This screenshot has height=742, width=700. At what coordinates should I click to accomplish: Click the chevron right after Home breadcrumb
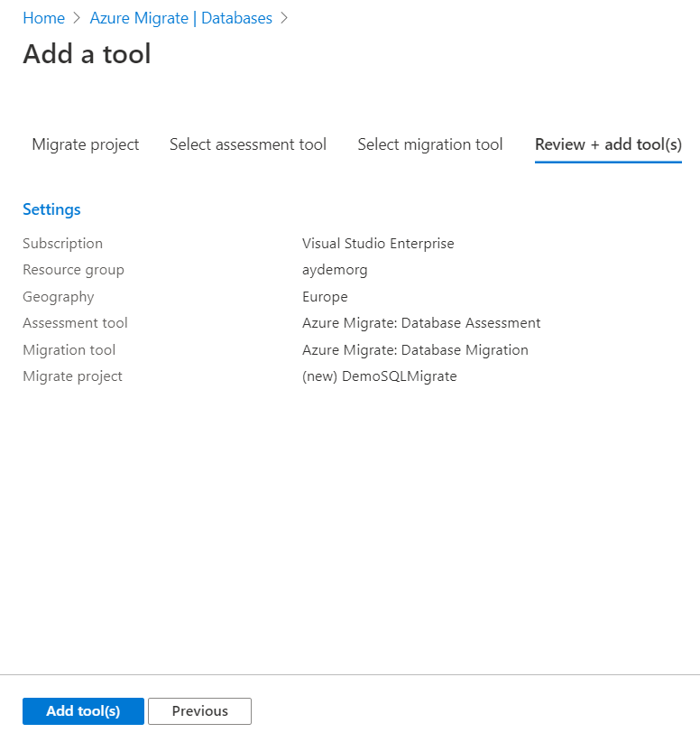pyautogui.click(x=78, y=18)
